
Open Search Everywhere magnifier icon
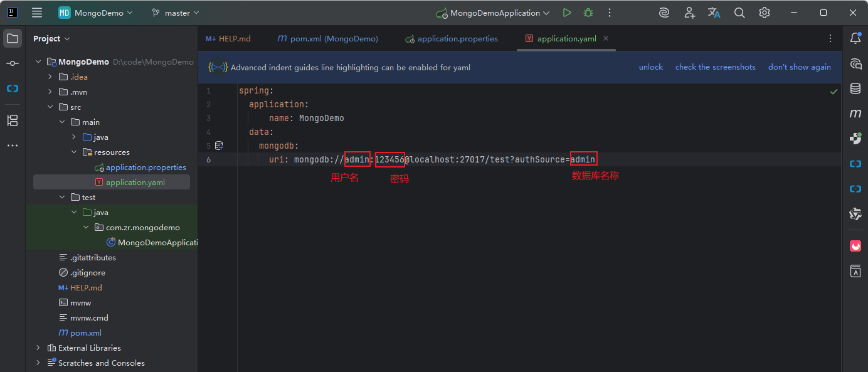coord(739,13)
